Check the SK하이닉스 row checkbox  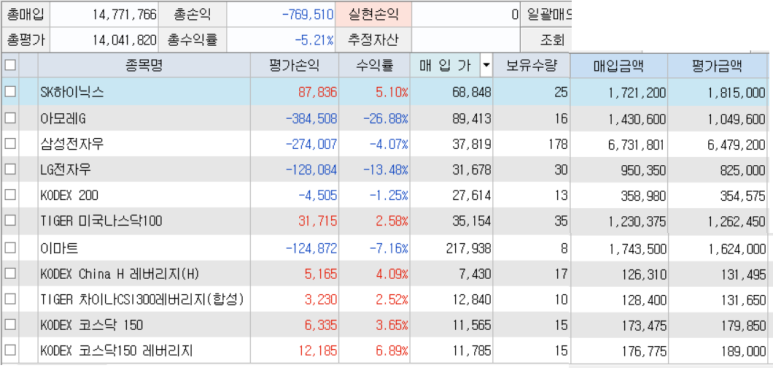10,91
